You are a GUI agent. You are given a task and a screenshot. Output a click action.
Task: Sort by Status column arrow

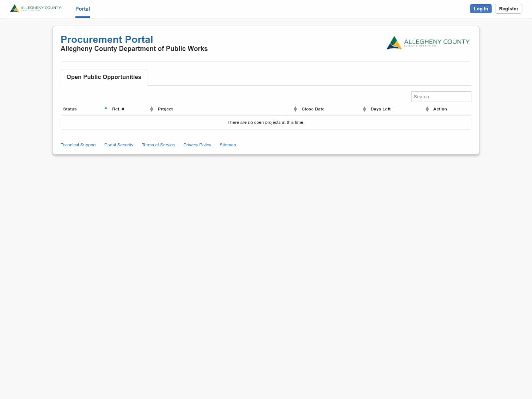(106, 108)
